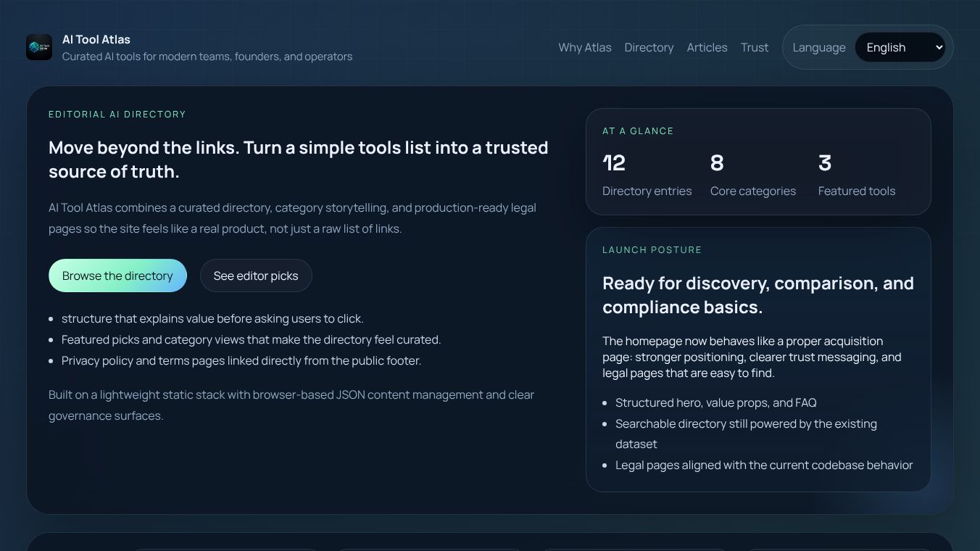Click 'AI Tool Atlas combines a curated directory' paragraph

pyautogui.click(x=292, y=218)
